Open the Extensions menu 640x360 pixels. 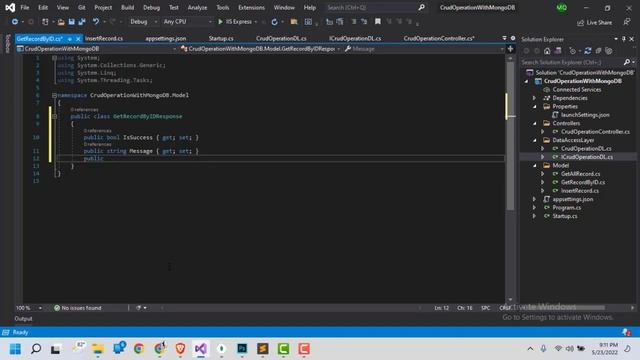[x=251, y=7]
